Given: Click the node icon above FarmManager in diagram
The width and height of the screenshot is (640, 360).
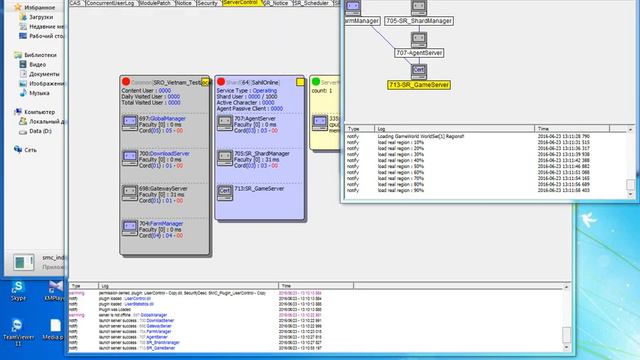Looking at the screenshot, I should [353, 7].
